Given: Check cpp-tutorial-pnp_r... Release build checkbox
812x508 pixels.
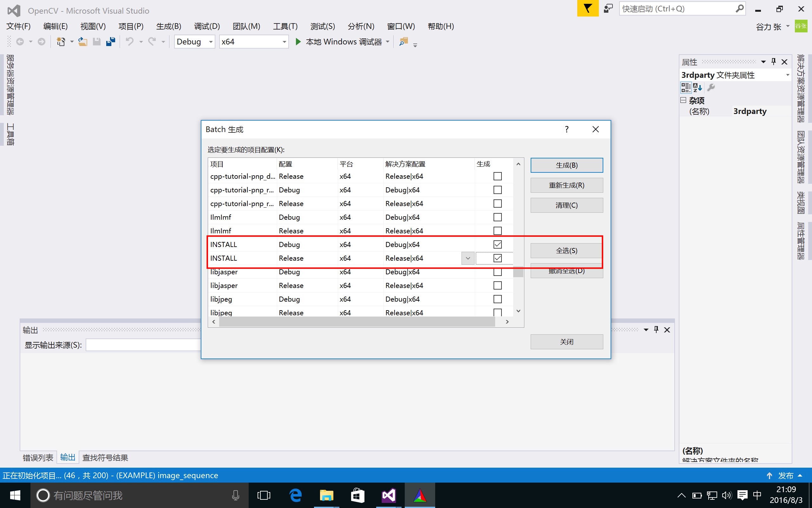Looking at the screenshot, I should pos(498,204).
